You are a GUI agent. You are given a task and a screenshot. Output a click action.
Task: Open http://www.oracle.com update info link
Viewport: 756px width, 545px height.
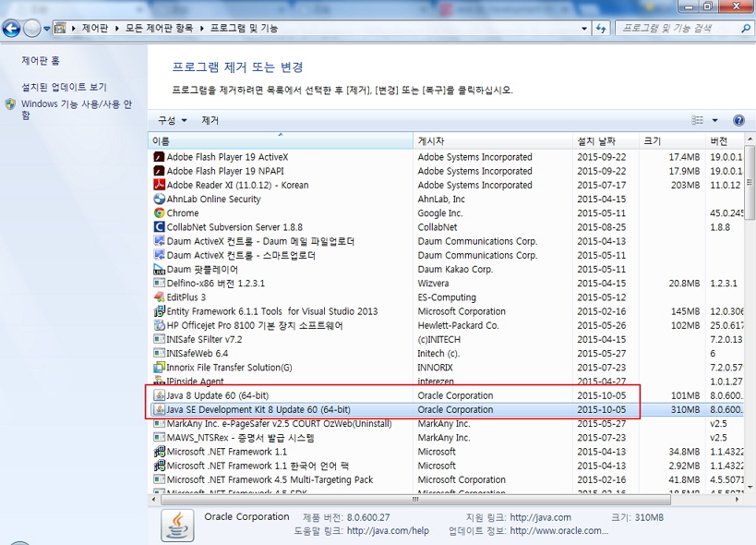point(558,530)
